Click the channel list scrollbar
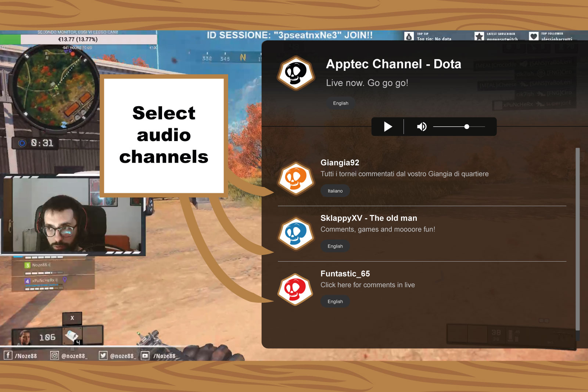This screenshot has height=392, width=588. coord(577,239)
